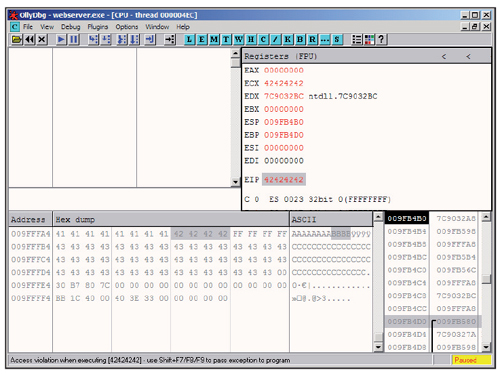Click the Run program play icon
500x374 pixels.
pyautogui.click(x=61, y=40)
